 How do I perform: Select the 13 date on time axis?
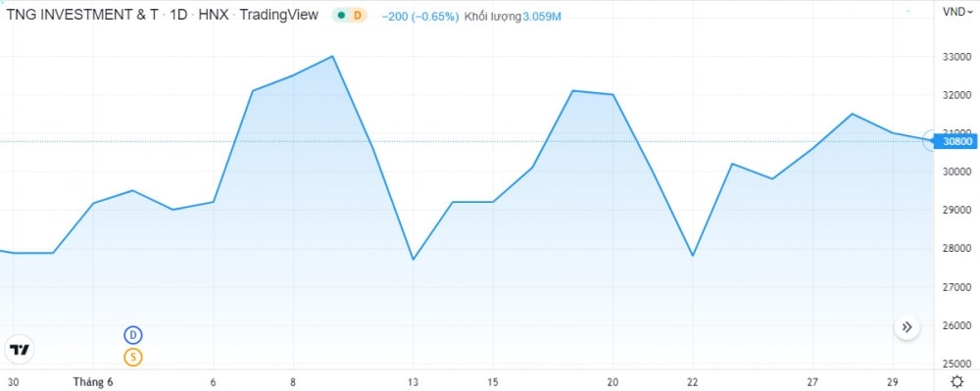413,382
